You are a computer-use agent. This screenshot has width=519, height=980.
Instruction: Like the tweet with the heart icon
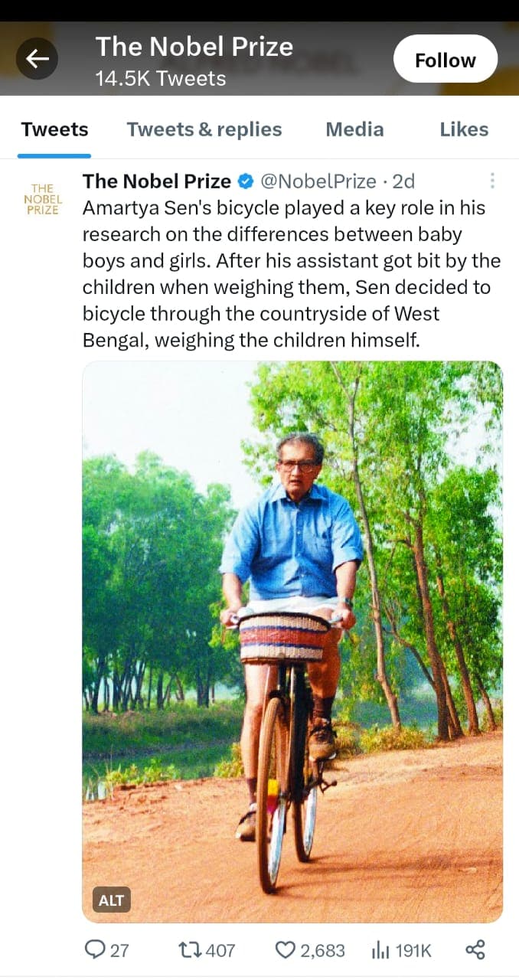pos(285,950)
